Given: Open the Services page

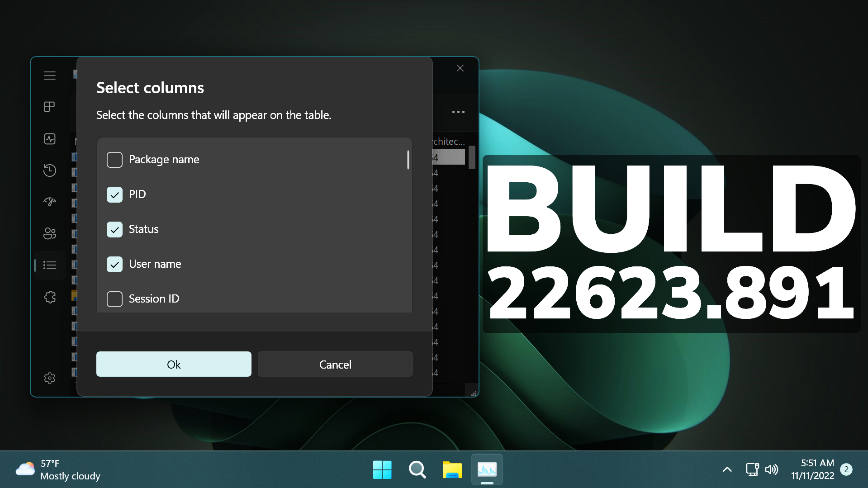Looking at the screenshot, I should (50, 297).
